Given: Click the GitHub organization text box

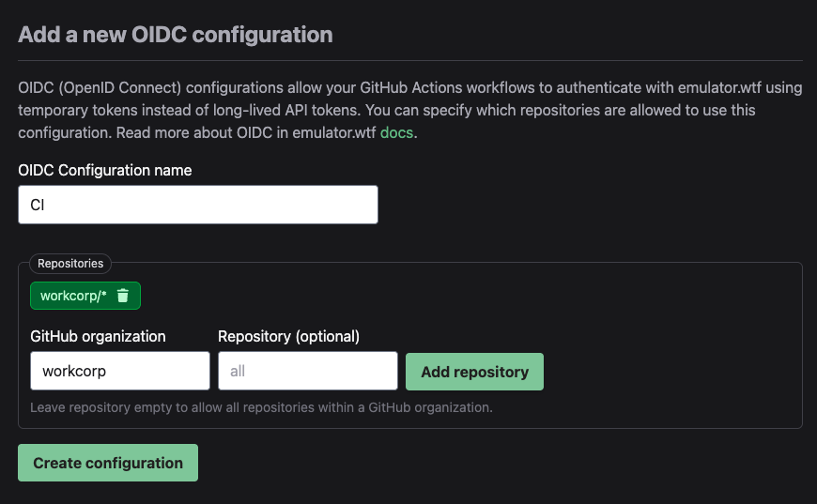Looking at the screenshot, I should pos(119,371).
